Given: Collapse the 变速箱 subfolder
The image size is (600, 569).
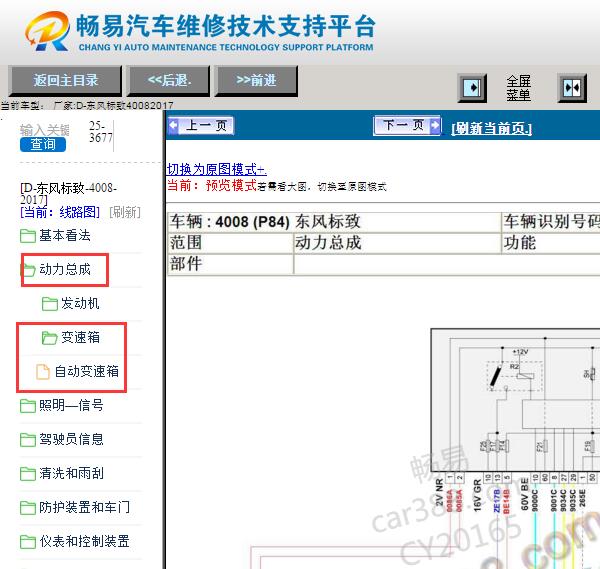Looking at the screenshot, I should (x=80, y=337).
